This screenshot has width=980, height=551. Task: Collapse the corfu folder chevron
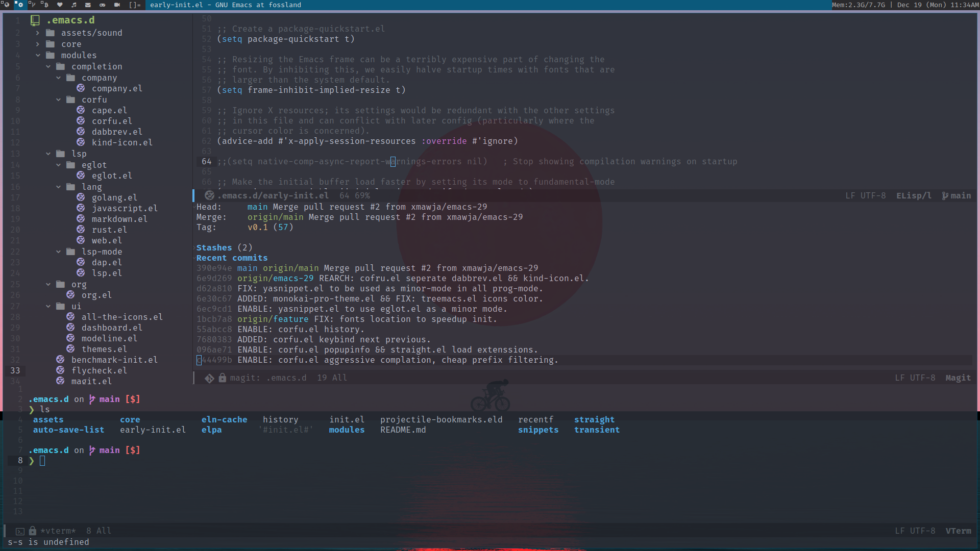(58, 99)
